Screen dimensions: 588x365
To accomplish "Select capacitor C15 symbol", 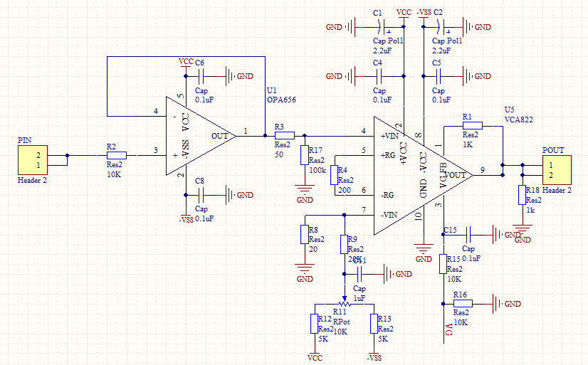I will 468,235.
